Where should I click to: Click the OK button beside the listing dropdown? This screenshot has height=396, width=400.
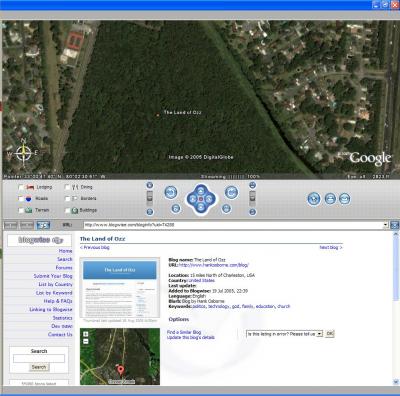[329, 334]
